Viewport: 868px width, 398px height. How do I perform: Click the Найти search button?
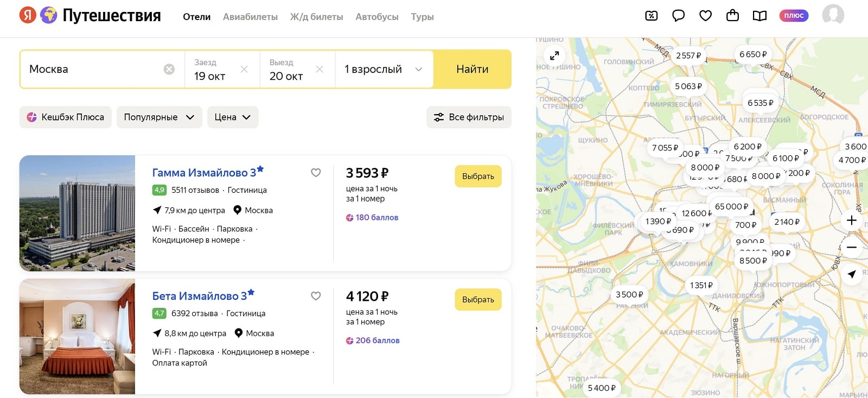pyautogui.click(x=473, y=69)
